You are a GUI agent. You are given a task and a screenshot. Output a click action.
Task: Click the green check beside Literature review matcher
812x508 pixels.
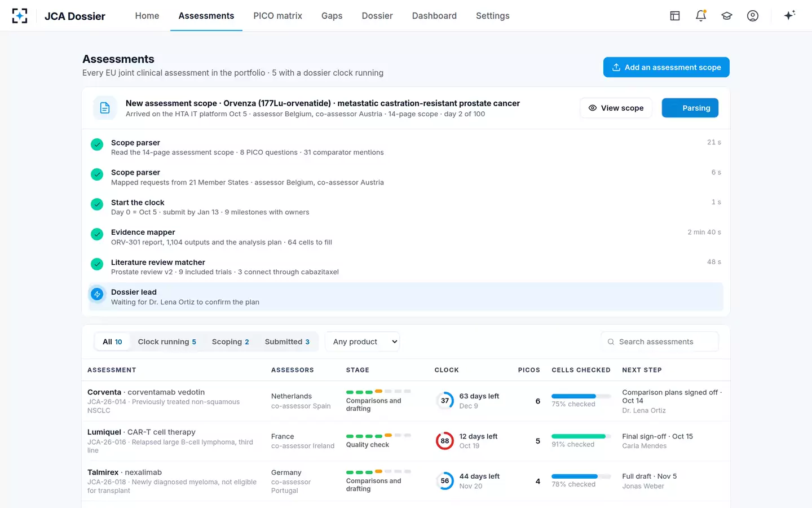(97, 264)
